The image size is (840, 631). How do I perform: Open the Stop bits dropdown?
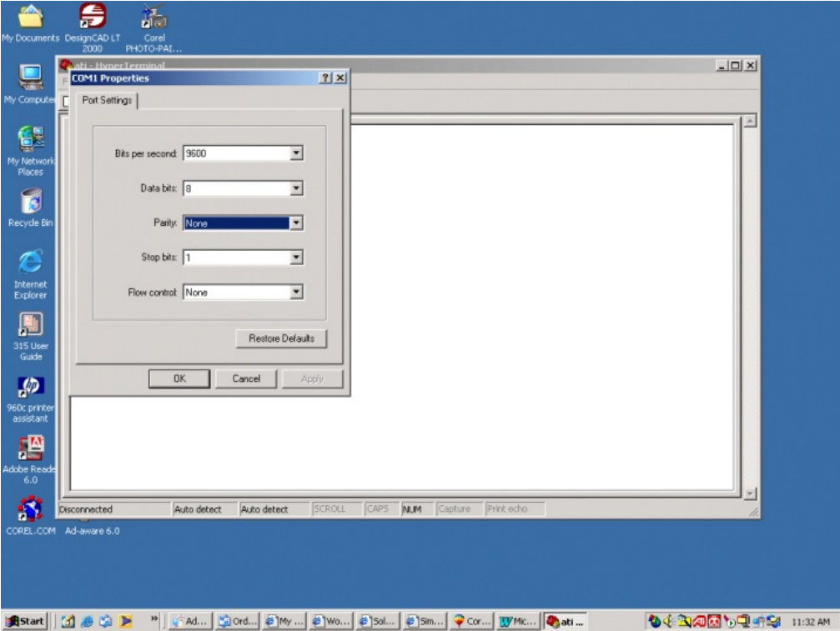click(x=296, y=258)
